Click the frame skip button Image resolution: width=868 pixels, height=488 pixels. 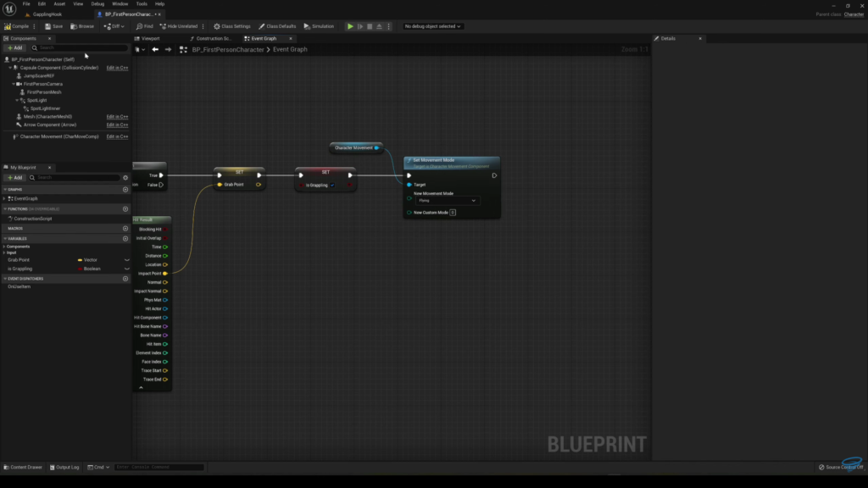coord(360,26)
